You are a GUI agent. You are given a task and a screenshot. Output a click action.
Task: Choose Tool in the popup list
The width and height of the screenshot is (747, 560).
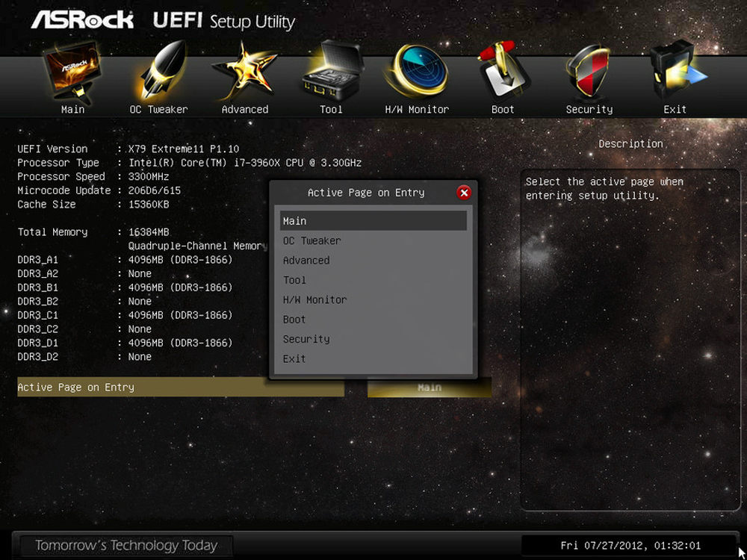(373, 280)
